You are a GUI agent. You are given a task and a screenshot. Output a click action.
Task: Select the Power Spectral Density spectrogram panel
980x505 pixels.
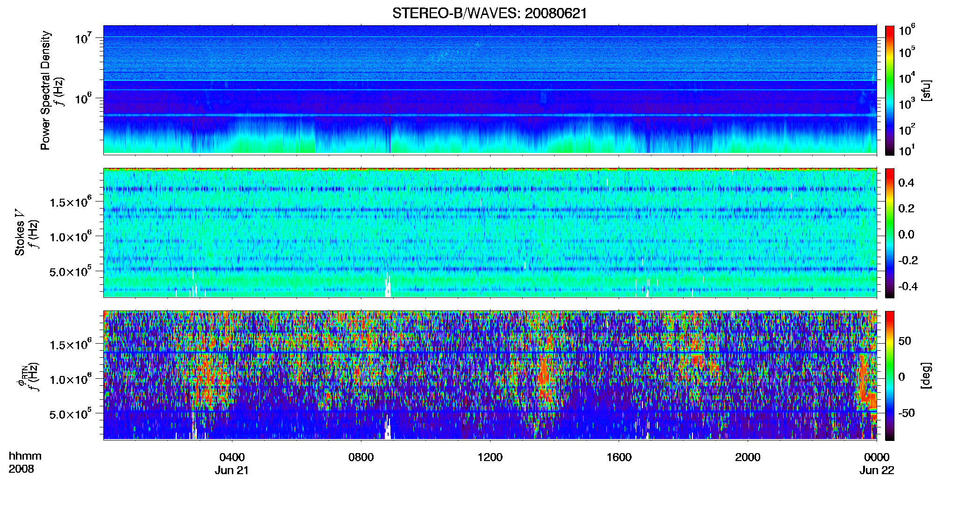[490, 90]
